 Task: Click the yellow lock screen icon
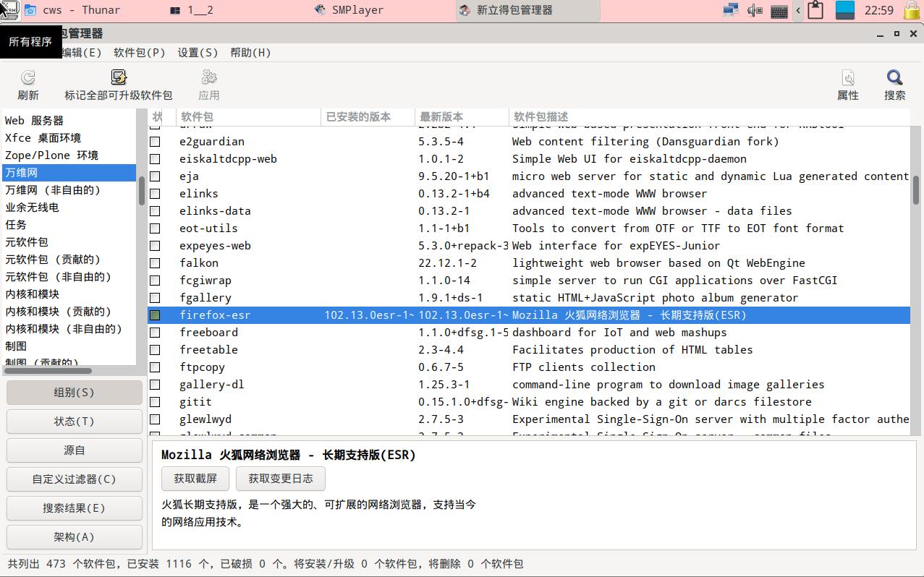[911, 10]
